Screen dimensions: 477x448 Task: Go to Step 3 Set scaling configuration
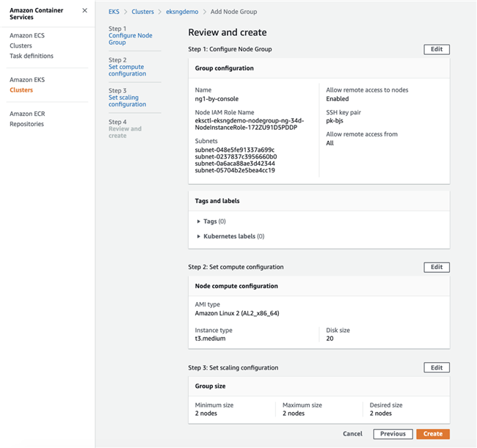tap(127, 101)
